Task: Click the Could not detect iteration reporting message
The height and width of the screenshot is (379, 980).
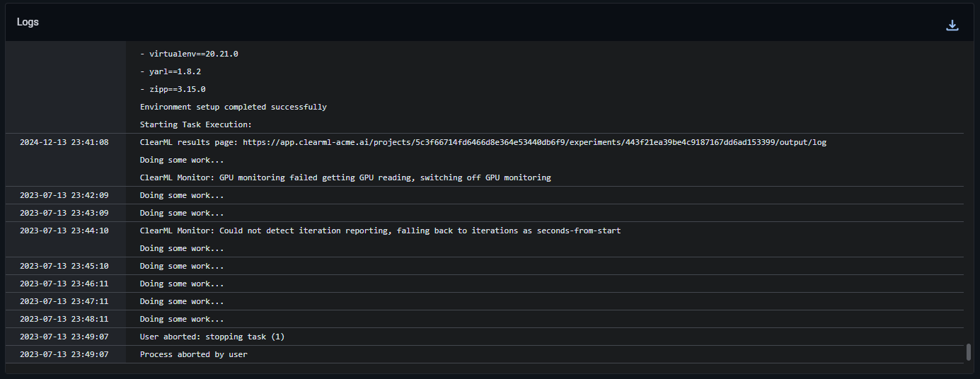Action: tap(379, 231)
